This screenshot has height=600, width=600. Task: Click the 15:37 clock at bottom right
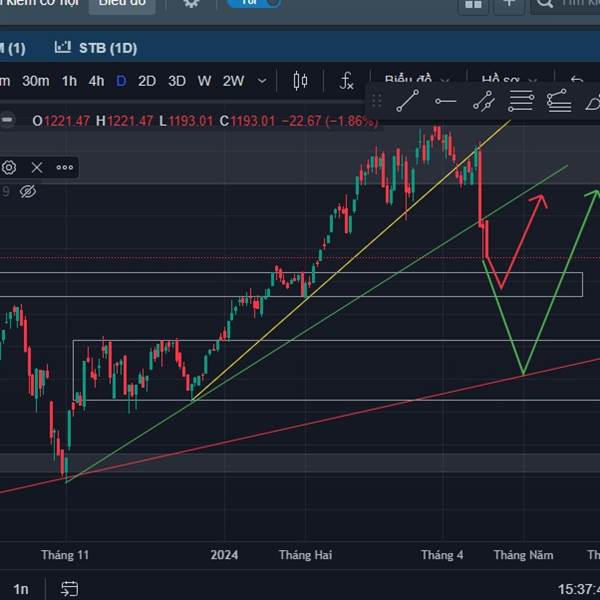pyautogui.click(x=579, y=589)
